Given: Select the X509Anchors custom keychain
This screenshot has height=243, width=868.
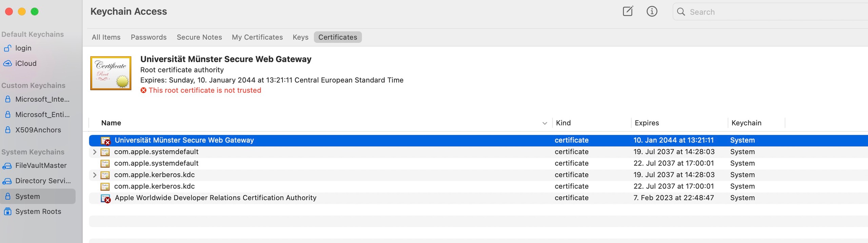Looking at the screenshot, I should 38,130.
